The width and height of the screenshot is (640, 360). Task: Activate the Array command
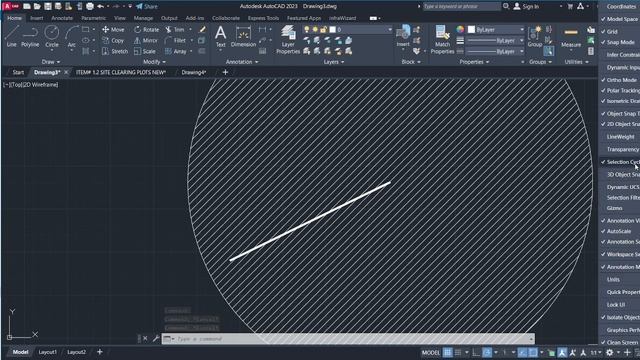pos(176,51)
